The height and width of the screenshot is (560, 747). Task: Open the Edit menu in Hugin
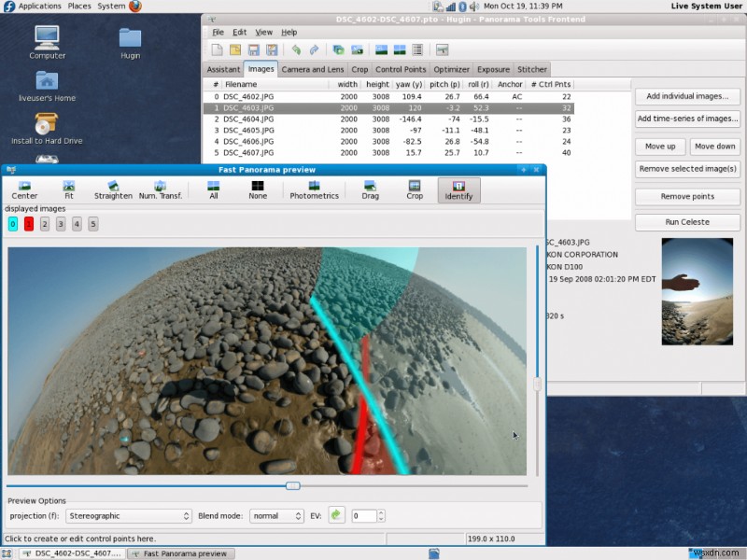240,32
